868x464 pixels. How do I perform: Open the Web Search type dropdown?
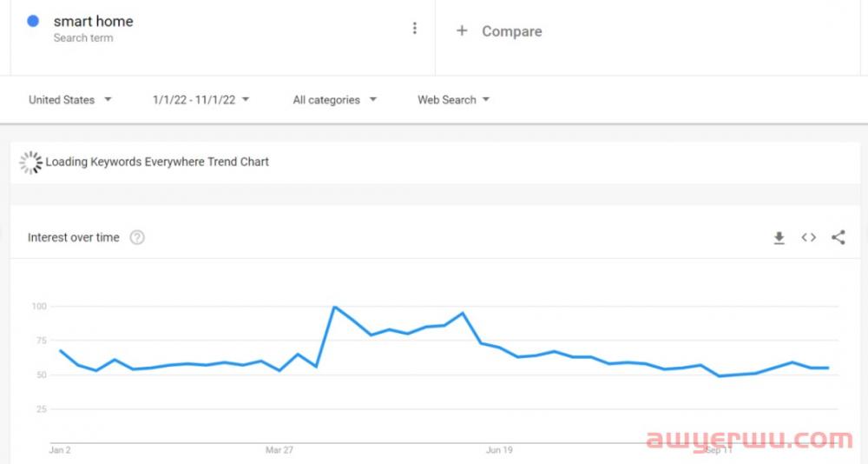point(453,100)
